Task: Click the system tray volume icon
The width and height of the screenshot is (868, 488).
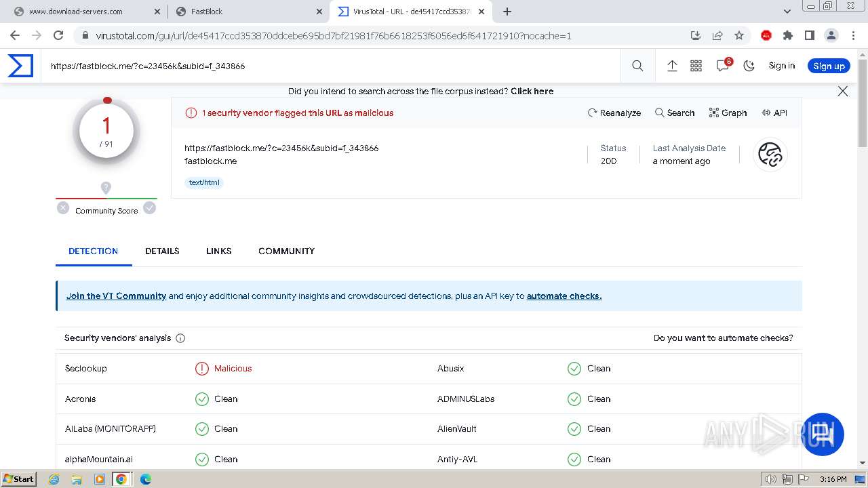Action: (770, 479)
